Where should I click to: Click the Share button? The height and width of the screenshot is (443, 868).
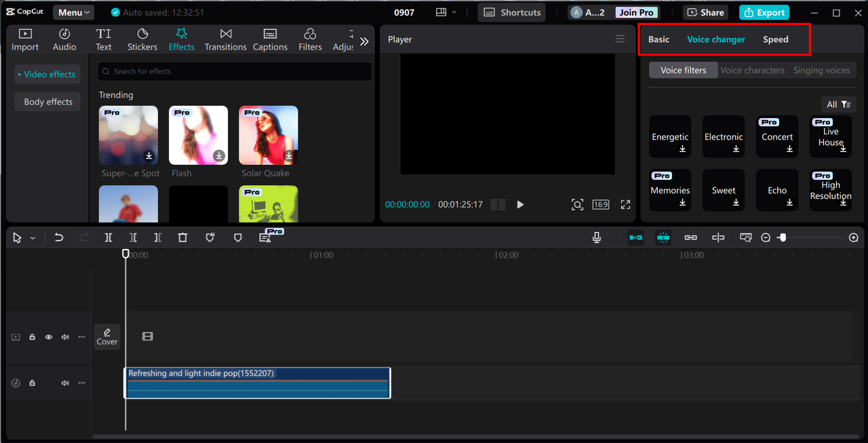[706, 12]
